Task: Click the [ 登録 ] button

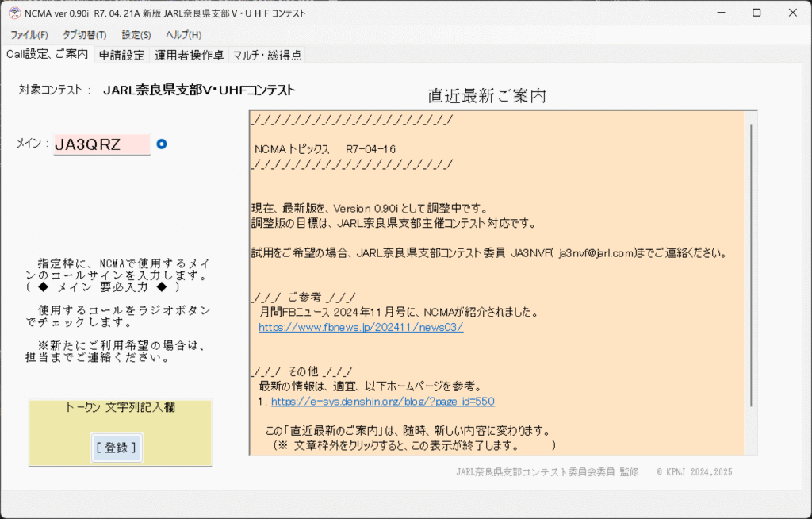Action: (x=117, y=448)
